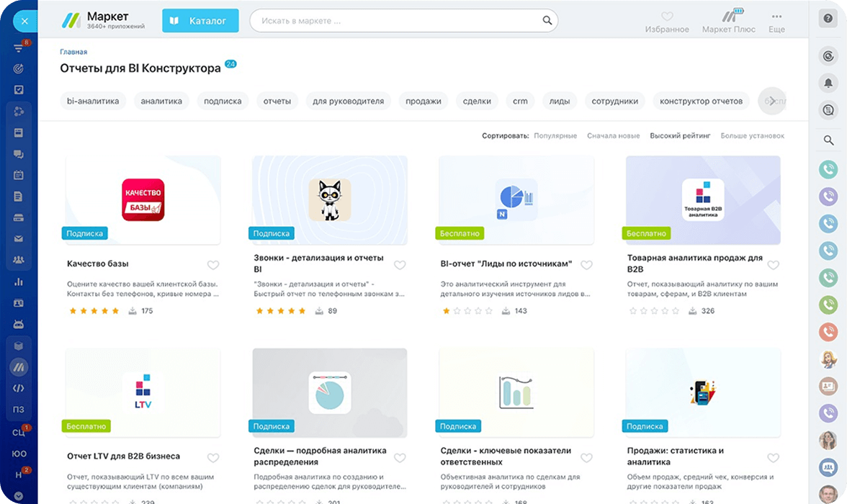Sort by Высокий рейтинг
This screenshot has width=847, height=504.
pyautogui.click(x=680, y=135)
